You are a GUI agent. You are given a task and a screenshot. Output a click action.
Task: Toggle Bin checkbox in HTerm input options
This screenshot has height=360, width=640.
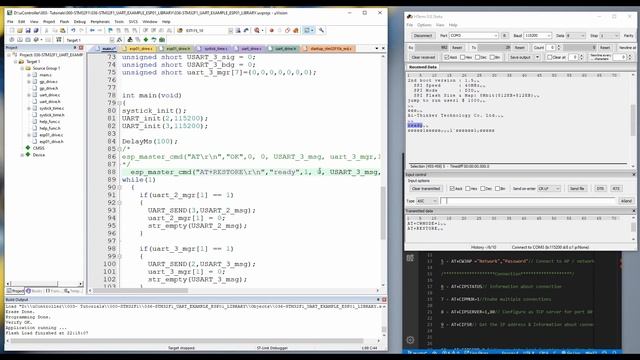(498, 189)
